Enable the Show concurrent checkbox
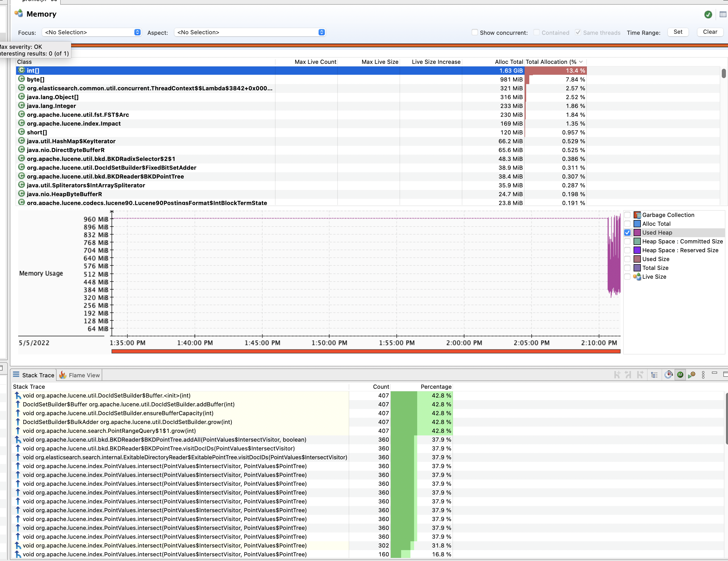The width and height of the screenshot is (728, 561). coord(475,32)
